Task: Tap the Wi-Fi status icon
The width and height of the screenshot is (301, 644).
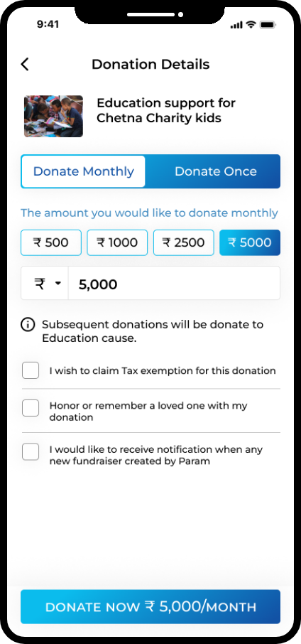Action: 251,25
